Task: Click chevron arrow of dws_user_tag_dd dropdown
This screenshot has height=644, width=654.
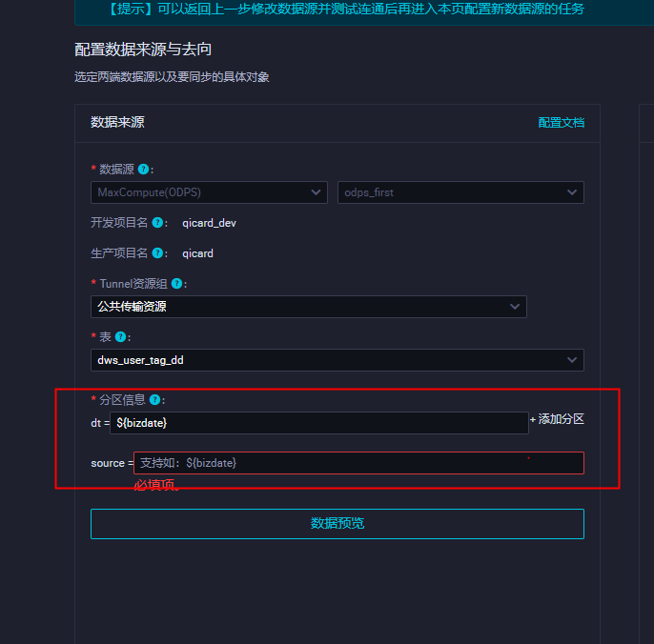Action: (572, 360)
